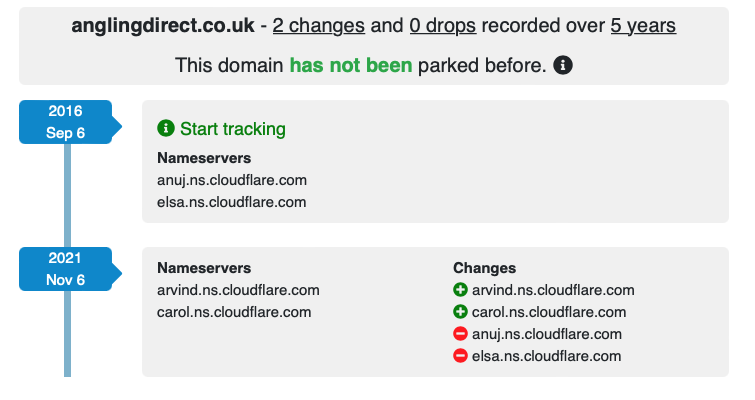Click the 5 years link
The width and height of the screenshot is (755, 400).
point(643,26)
